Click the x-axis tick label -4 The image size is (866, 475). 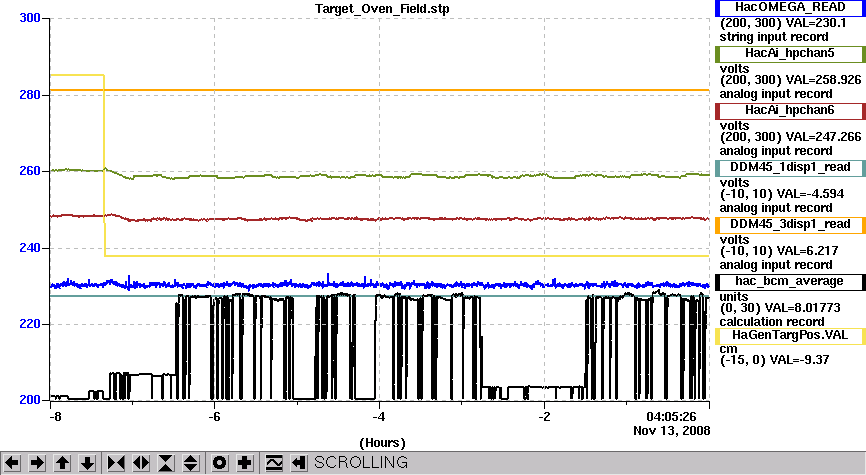click(378, 416)
